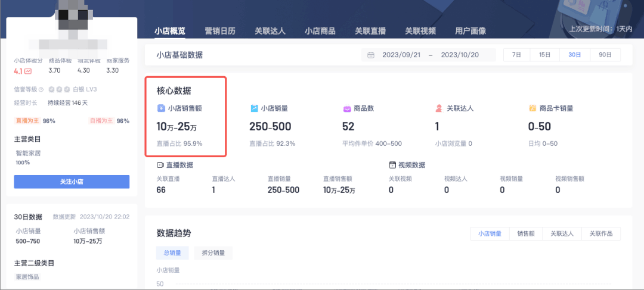Click the 家居饰品 category tag

tap(27, 277)
